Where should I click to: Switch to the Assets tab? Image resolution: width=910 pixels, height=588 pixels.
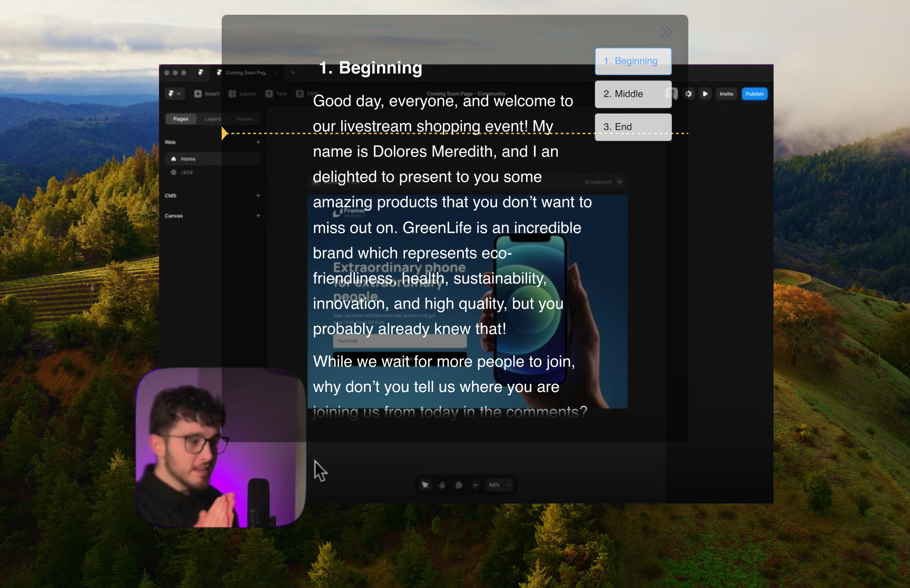(244, 119)
